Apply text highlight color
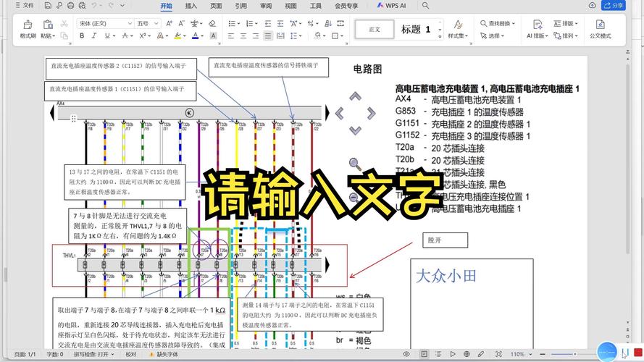 [x=177, y=35]
